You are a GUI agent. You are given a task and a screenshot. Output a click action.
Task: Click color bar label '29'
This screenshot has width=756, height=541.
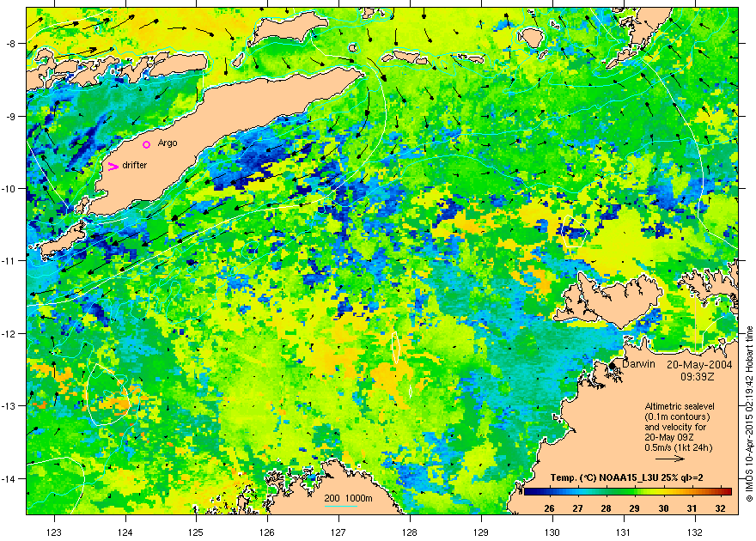point(635,508)
